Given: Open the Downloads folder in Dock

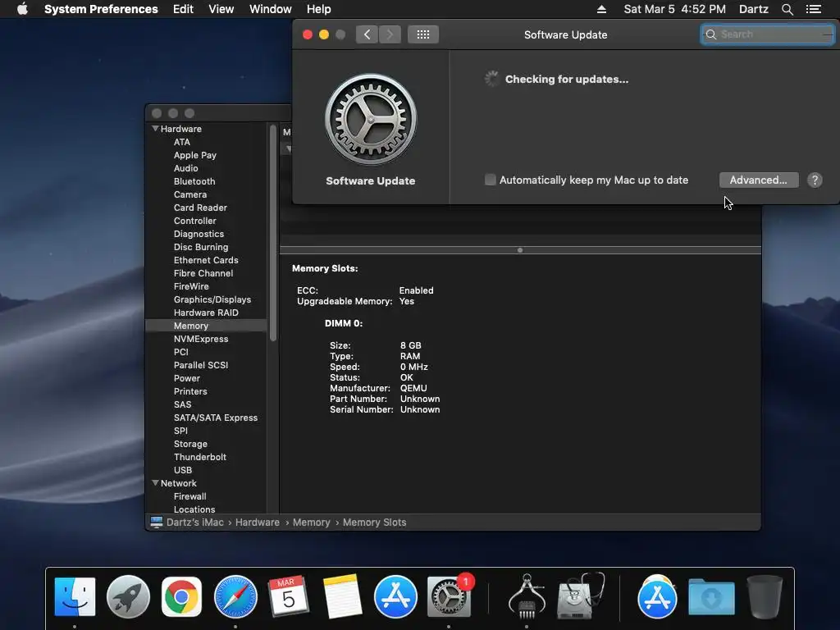Looking at the screenshot, I should [x=711, y=596].
